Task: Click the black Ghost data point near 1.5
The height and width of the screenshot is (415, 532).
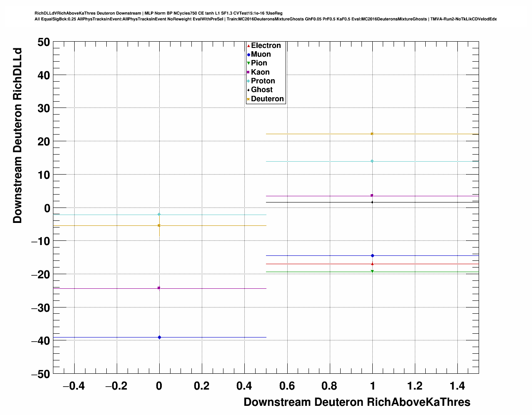Action: click(372, 202)
